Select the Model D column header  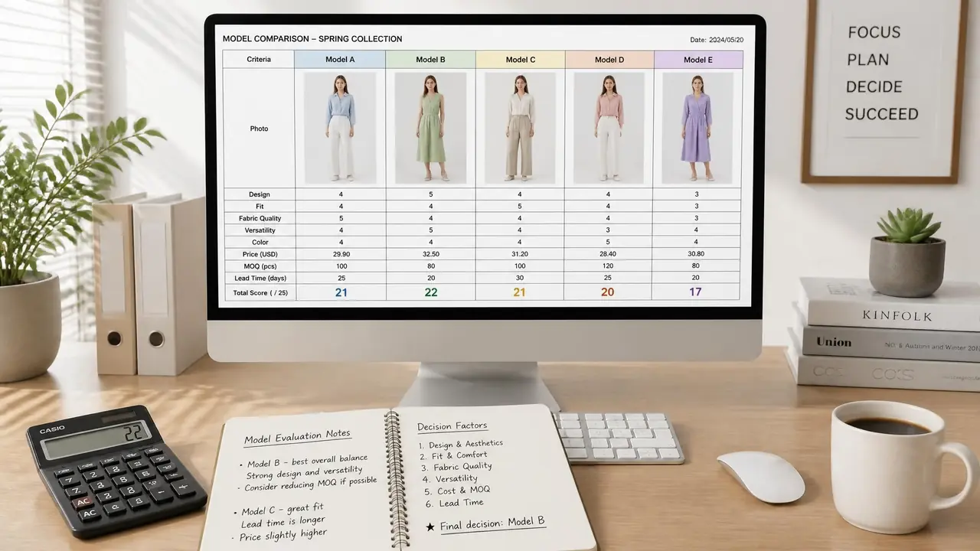[609, 60]
